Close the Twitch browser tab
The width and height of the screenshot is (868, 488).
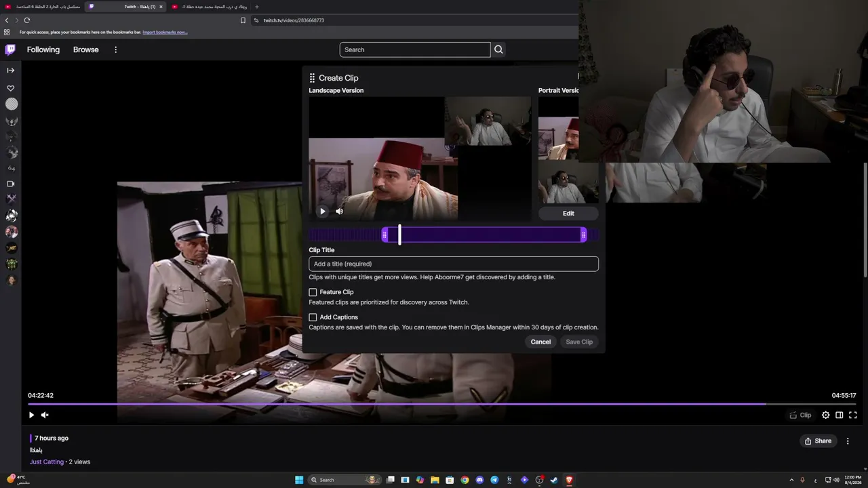click(x=161, y=7)
